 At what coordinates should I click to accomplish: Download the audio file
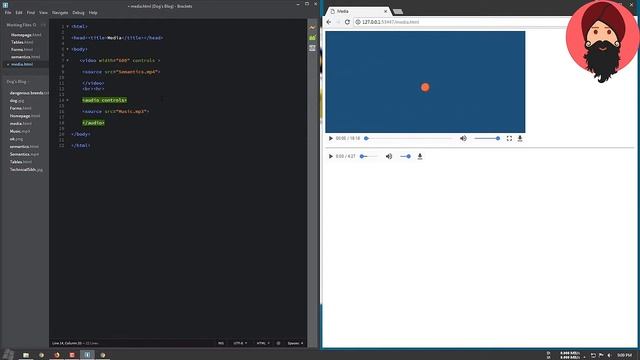click(420, 156)
